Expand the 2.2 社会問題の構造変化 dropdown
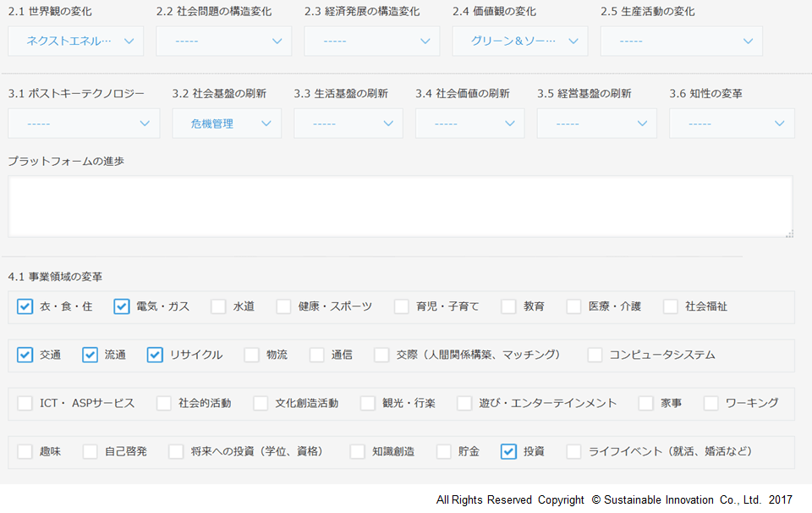Viewport: 812px width, 513px height. tap(223, 41)
